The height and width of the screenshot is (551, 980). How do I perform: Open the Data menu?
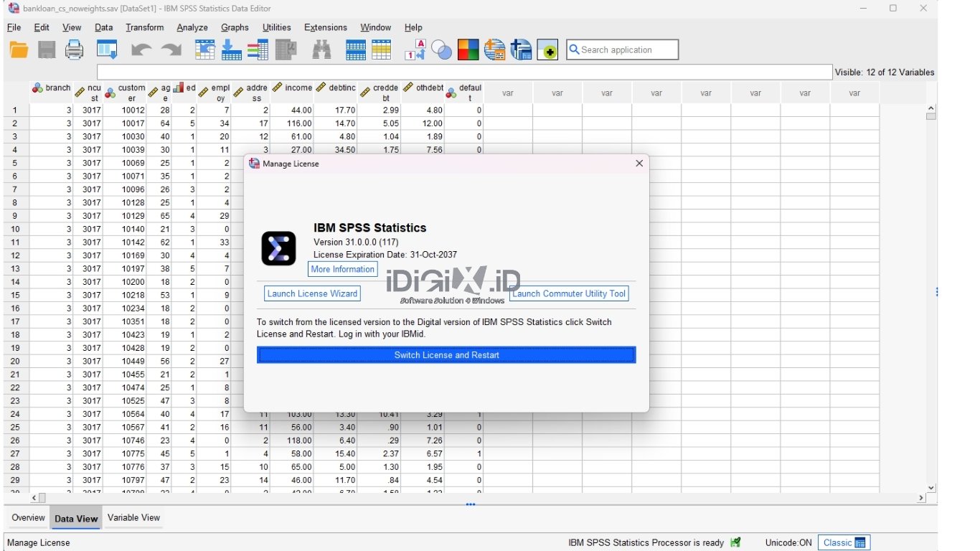pos(103,27)
